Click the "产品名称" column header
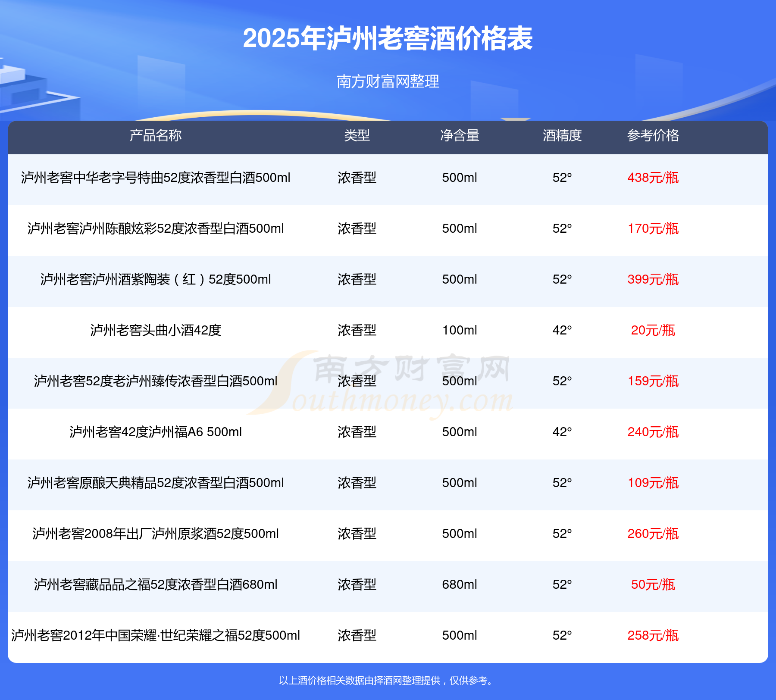776x700 pixels. 156,135
